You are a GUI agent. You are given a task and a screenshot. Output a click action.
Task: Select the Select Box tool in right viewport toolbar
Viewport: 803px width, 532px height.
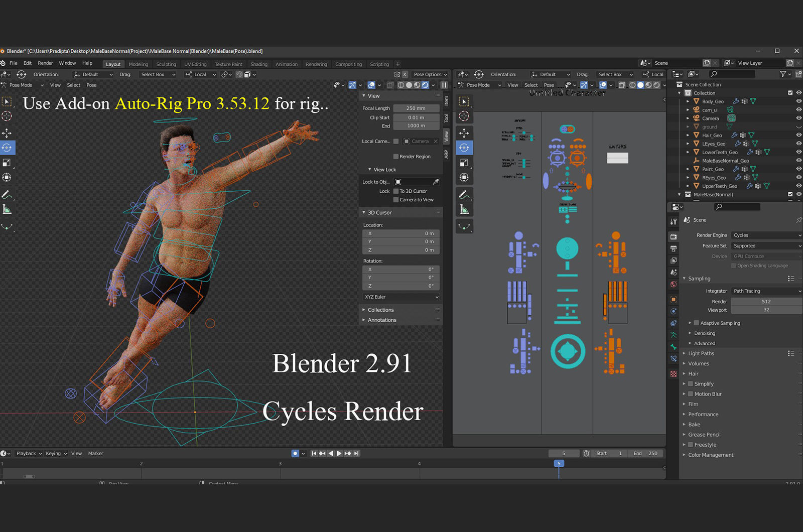point(464,101)
